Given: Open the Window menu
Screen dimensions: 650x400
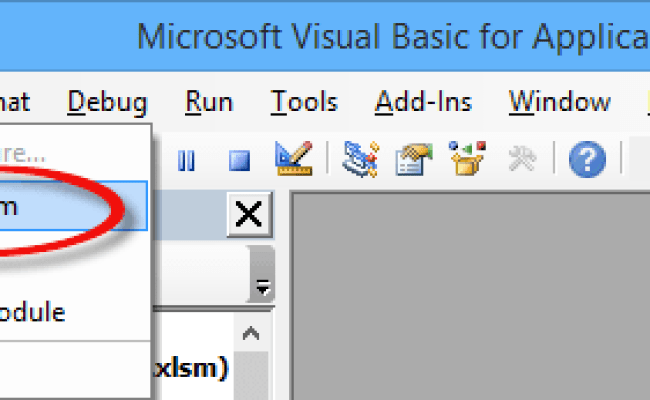Looking at the screenshot, I should [560, 102].
